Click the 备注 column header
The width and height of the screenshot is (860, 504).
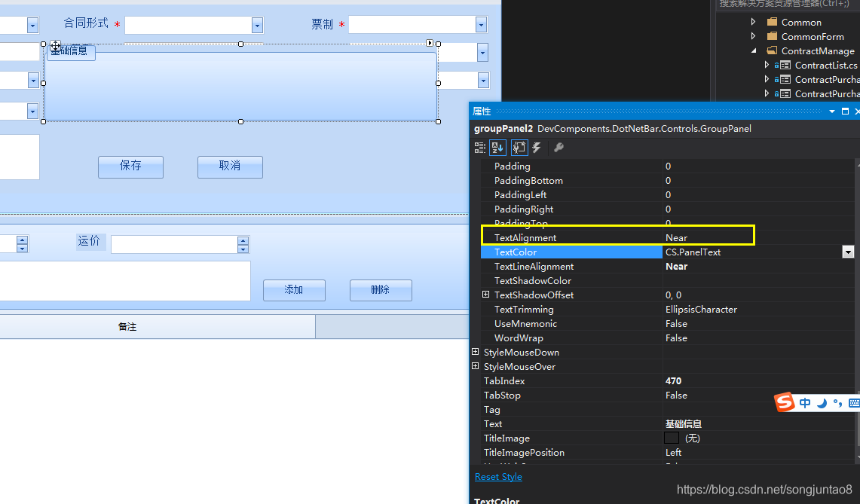127,326
